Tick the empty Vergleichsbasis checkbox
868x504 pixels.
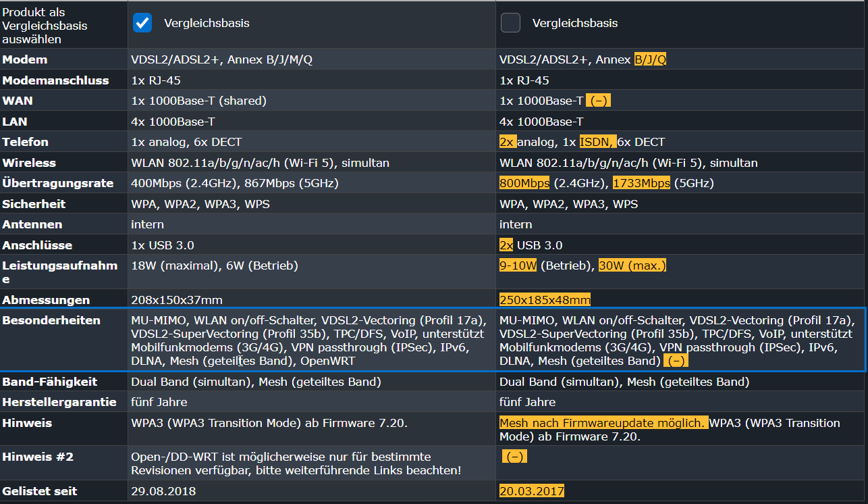(510, 23)
